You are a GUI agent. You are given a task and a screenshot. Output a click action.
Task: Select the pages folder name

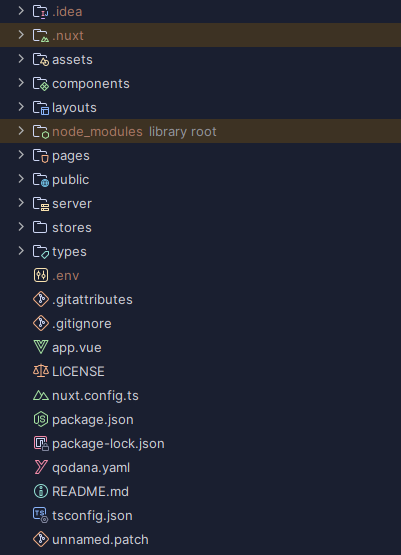pos(71,156)
